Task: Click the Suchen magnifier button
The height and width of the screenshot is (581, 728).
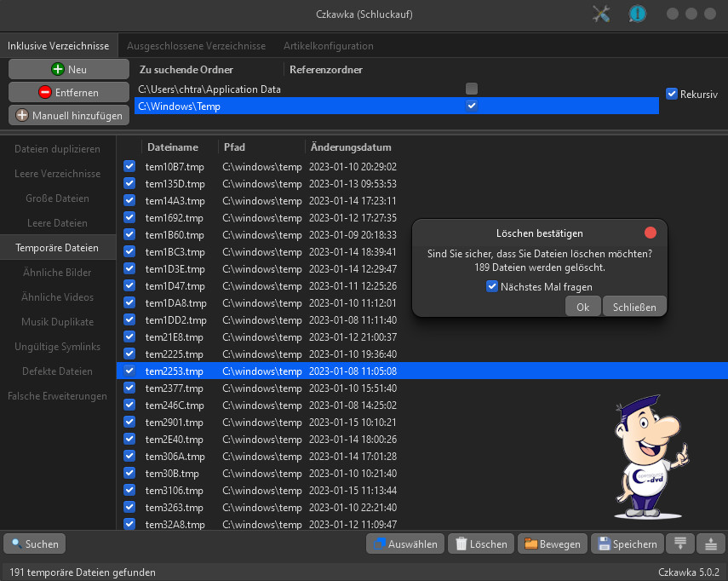Action: pyautogui.click(x=34, y=544)
